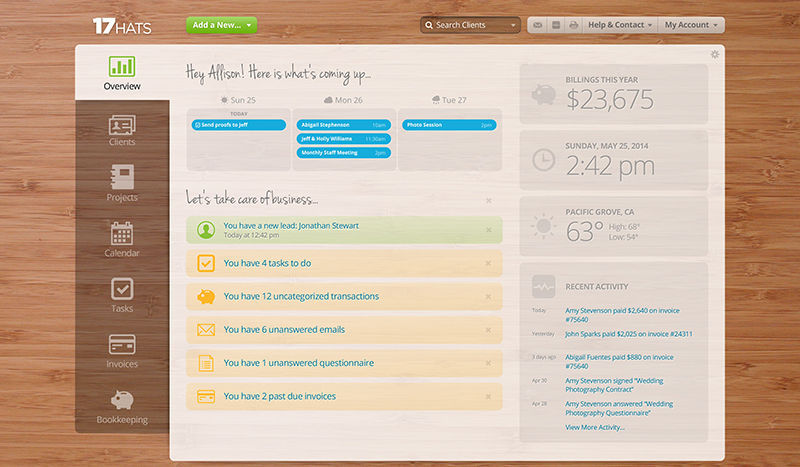Open the Bookkeeping piggy bank icon
800x467 pixels.
click(x=122, y=406)
